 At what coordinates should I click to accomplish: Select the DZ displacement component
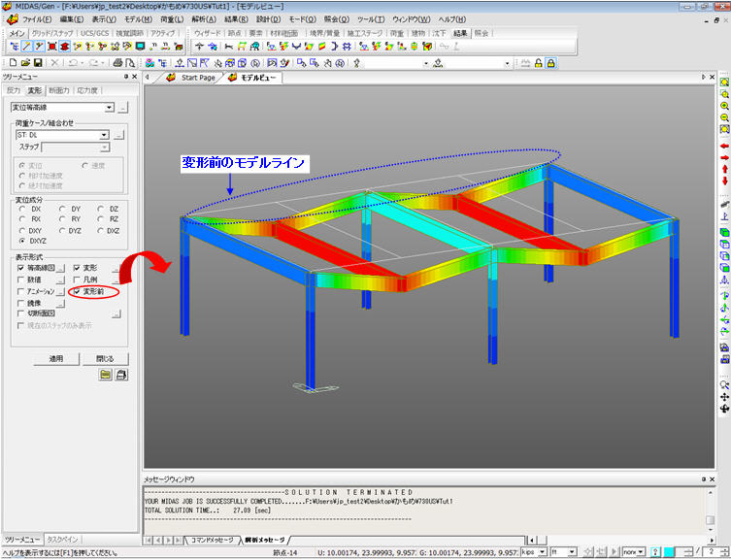pos(109,209)
